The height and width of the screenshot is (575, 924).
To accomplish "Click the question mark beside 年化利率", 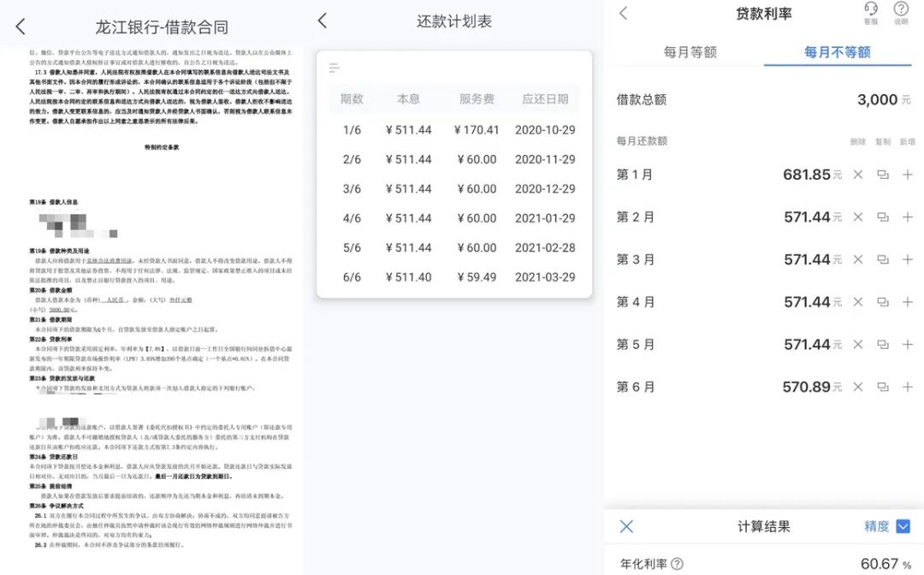I will tap(678, 565).
